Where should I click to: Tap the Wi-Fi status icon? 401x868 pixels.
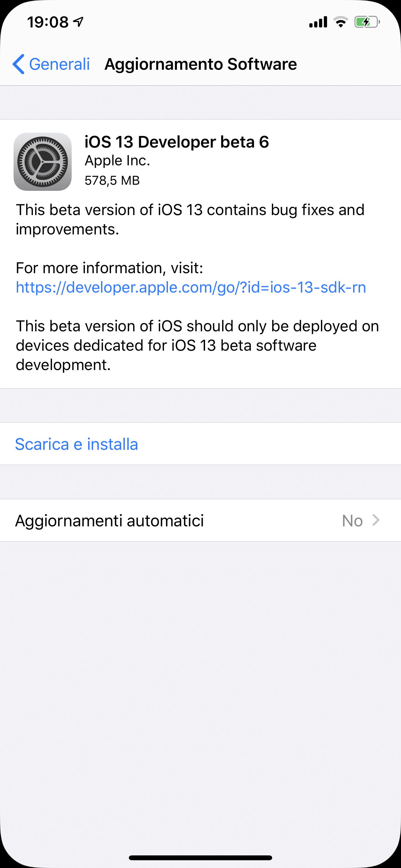point(341,22)
